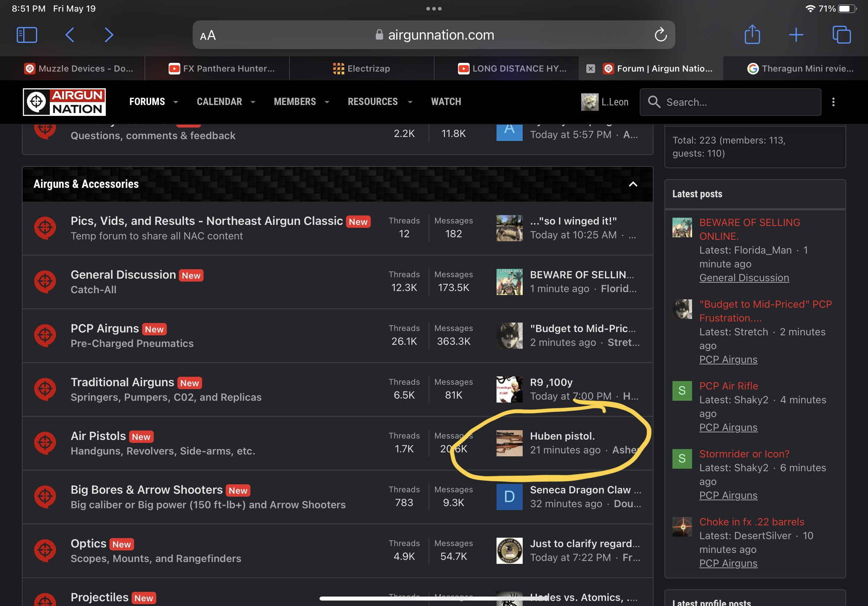Click the target icon beside Traditional Airguns
The image size is (868, 606).
click(45, 389)
